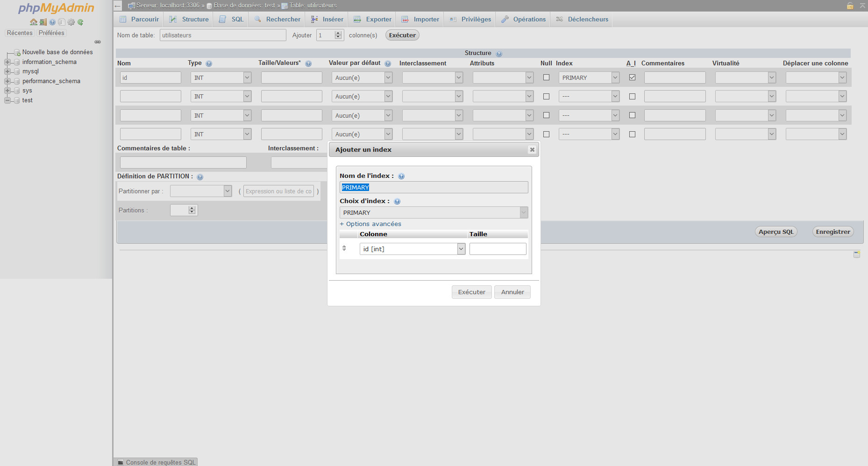Open the Rechercher tab

(x=277, y=19)
